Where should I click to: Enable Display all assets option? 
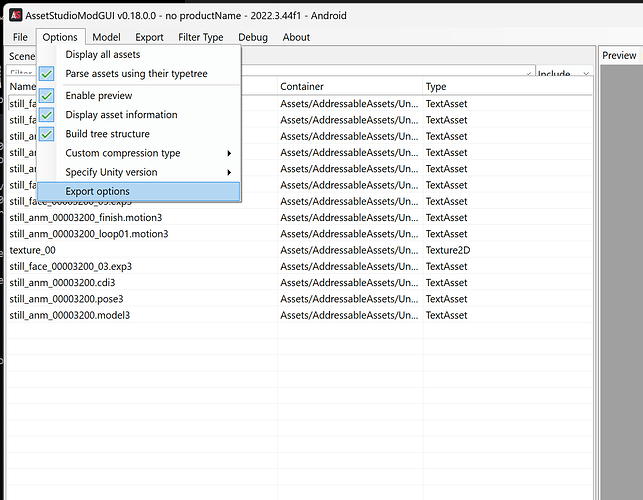pyautogui.click(x=139, y=55)
